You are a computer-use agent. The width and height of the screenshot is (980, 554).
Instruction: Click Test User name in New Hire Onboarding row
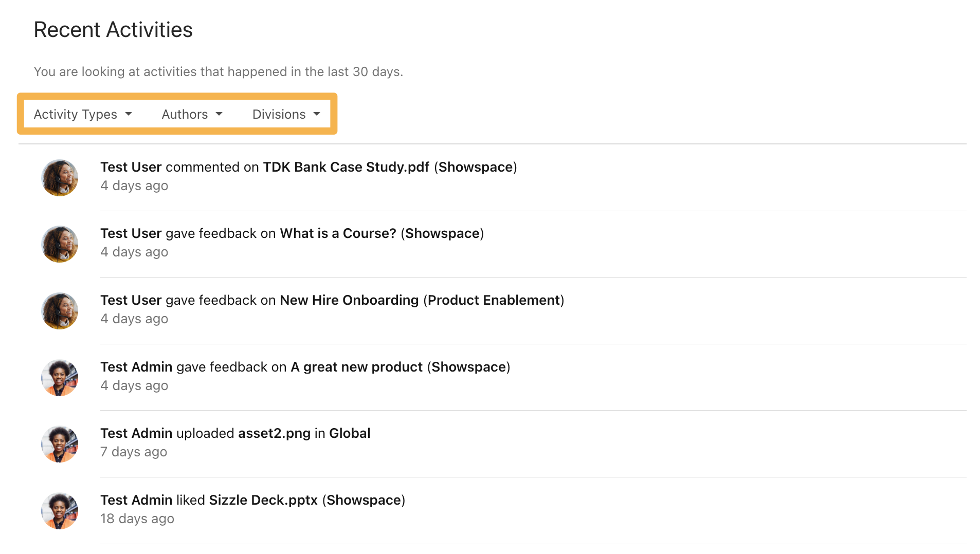pyautogui.click(x=131, y=300)
